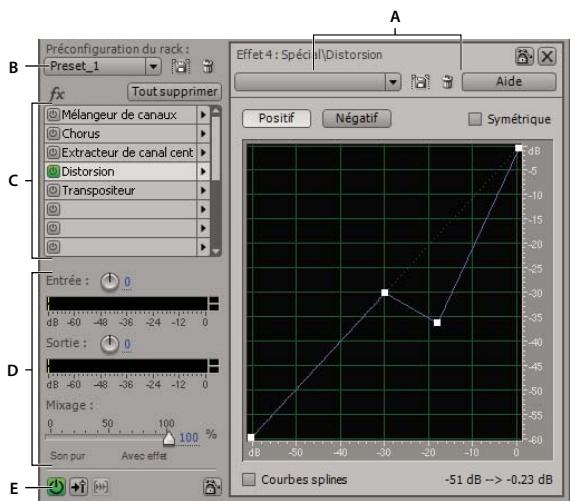
Task: Click the curve point near -18 dB
Action: 437,322
